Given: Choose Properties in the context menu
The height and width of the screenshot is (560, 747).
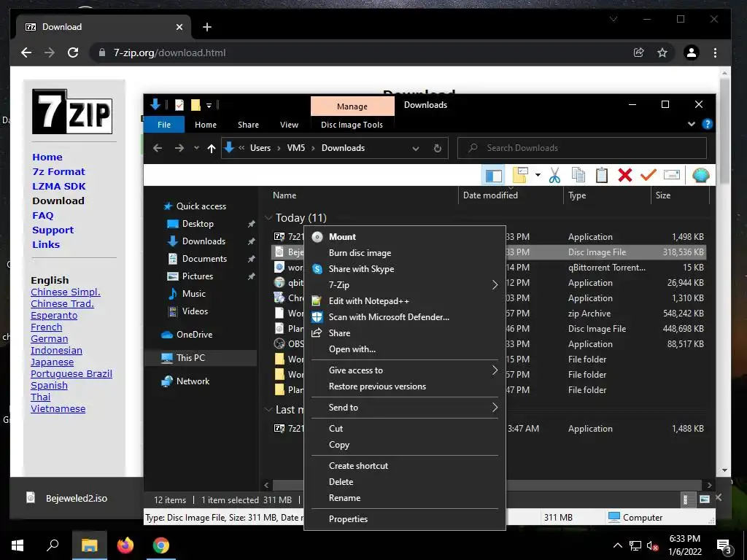Looking at the screenshot, I should pos(405,519).
